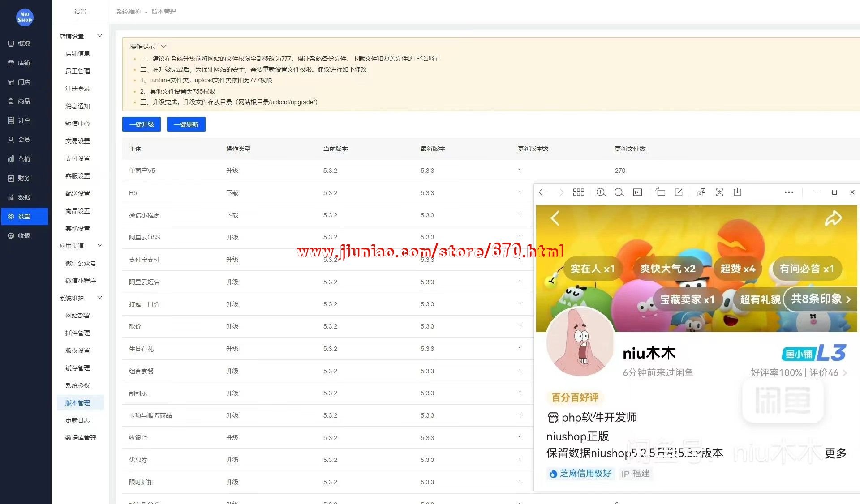The height and width of the screenshot is (504, 860).
Task: Click 1:1 actual size icon
Action: tap(637, 192)
